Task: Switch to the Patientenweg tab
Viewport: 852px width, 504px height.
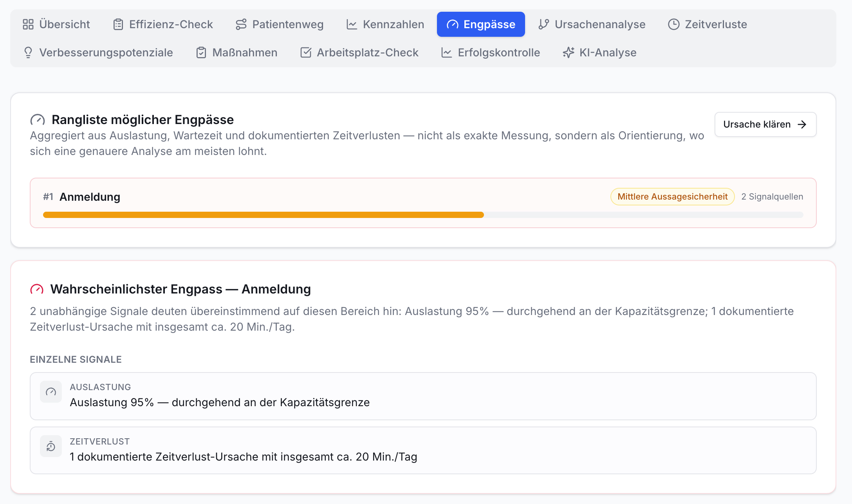Action: 280,24
